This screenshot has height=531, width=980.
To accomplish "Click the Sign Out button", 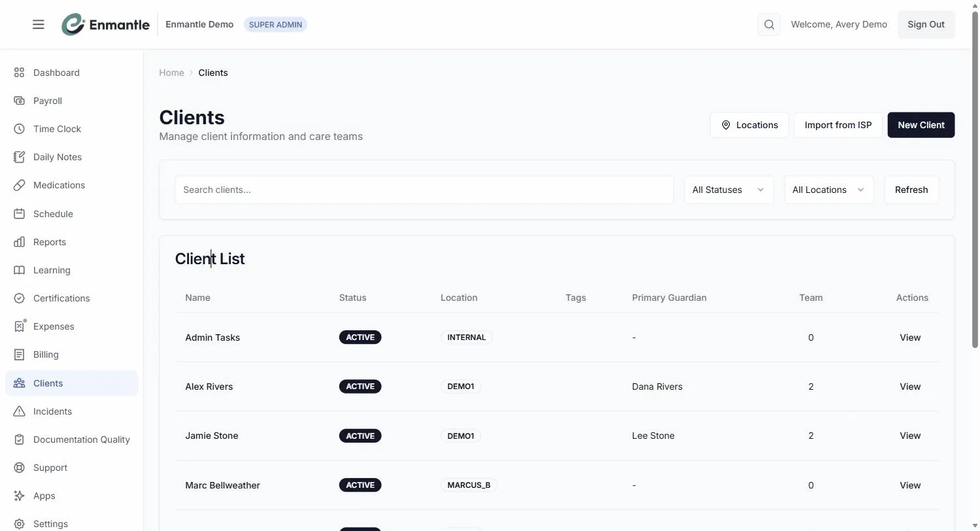I will pyautogui.click(x=926, y=24).
